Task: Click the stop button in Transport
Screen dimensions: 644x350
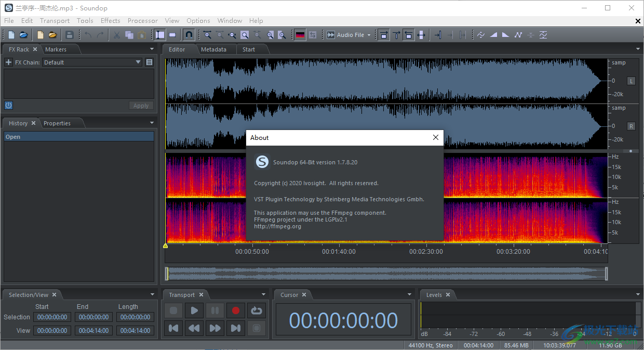Action: [x=173, y=310]
